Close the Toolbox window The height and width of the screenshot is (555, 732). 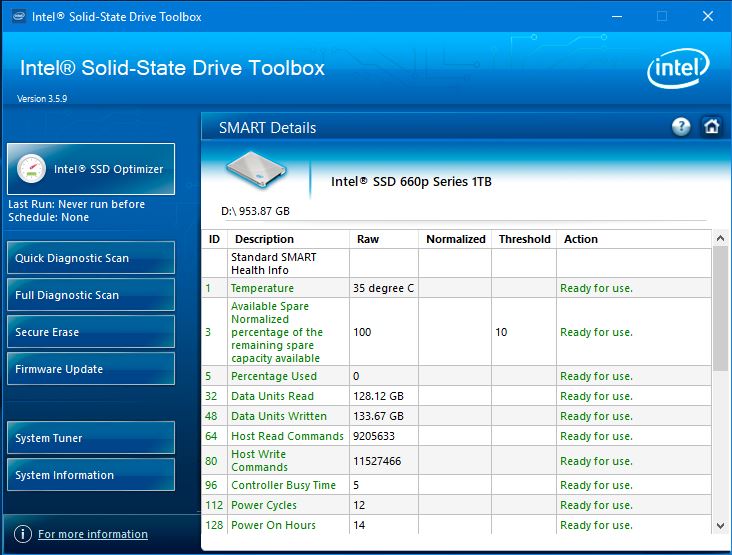[708, 16]
